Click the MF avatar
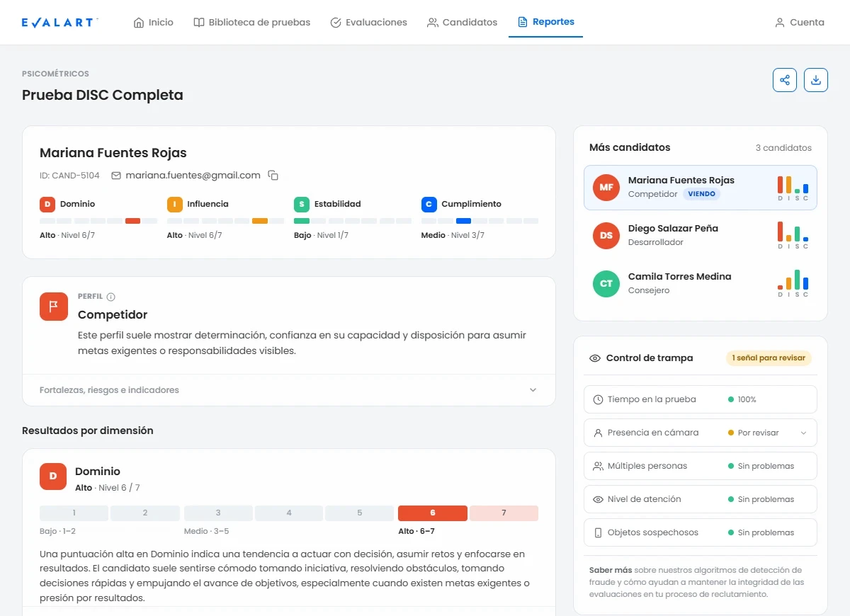Viewport: 850px width, 616px height. (606, 188)
